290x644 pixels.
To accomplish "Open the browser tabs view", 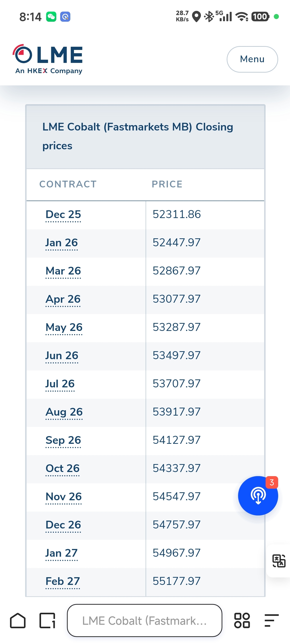I will [x=47, y=621].
